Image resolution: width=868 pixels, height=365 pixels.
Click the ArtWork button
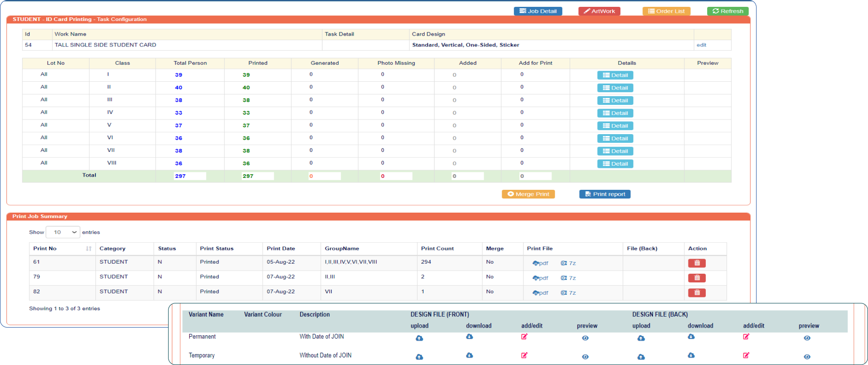coord(599,11)
